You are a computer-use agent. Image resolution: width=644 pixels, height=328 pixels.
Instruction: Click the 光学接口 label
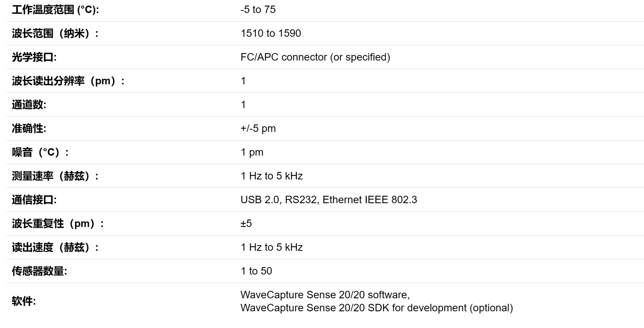click(34, 57)
